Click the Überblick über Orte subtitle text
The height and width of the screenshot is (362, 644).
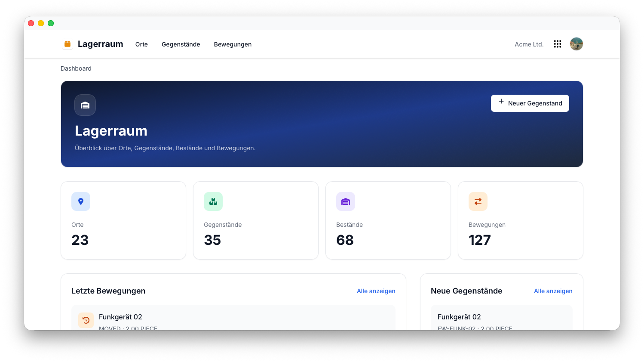(x=165, y=148)
